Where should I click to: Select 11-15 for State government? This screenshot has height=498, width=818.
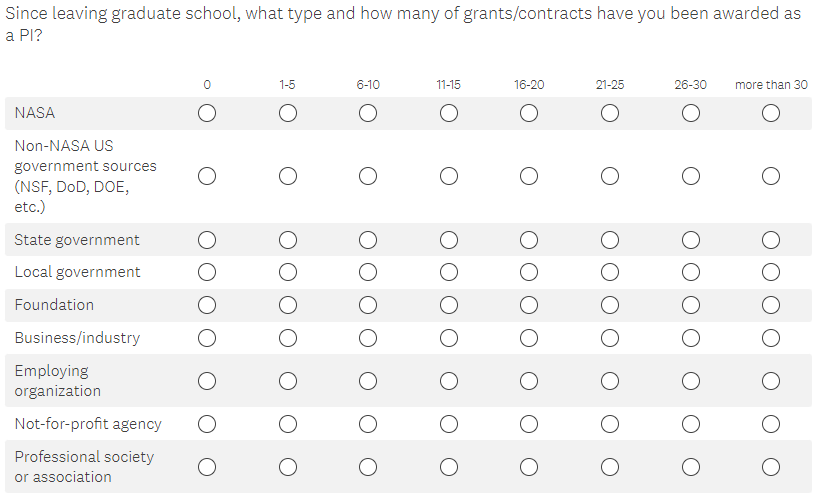449,240
